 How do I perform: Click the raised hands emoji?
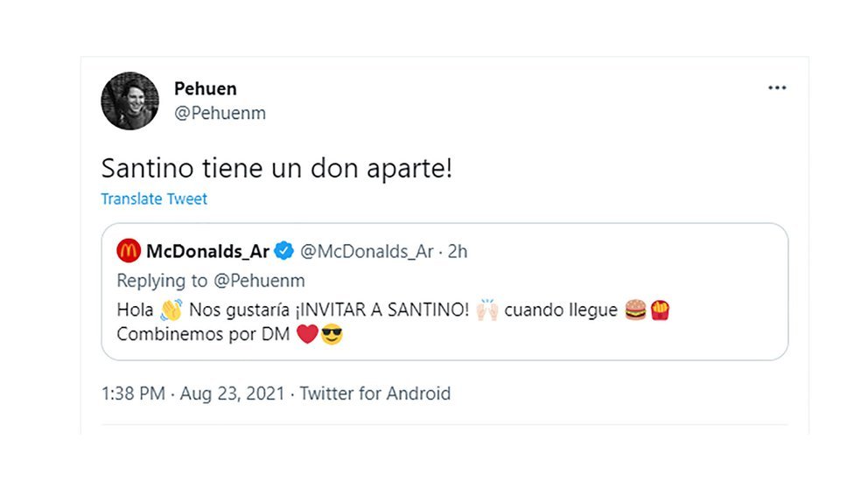click(x=487, y=310)
